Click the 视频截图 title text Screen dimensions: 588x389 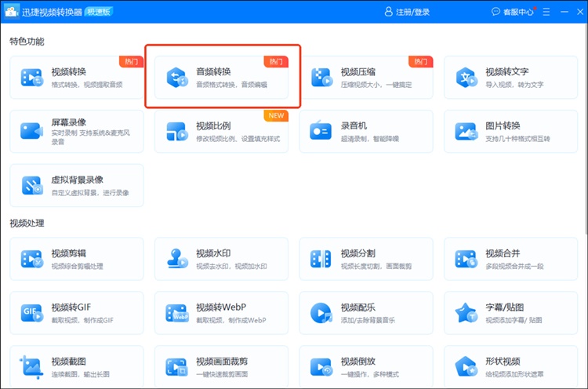pos(69,362)
